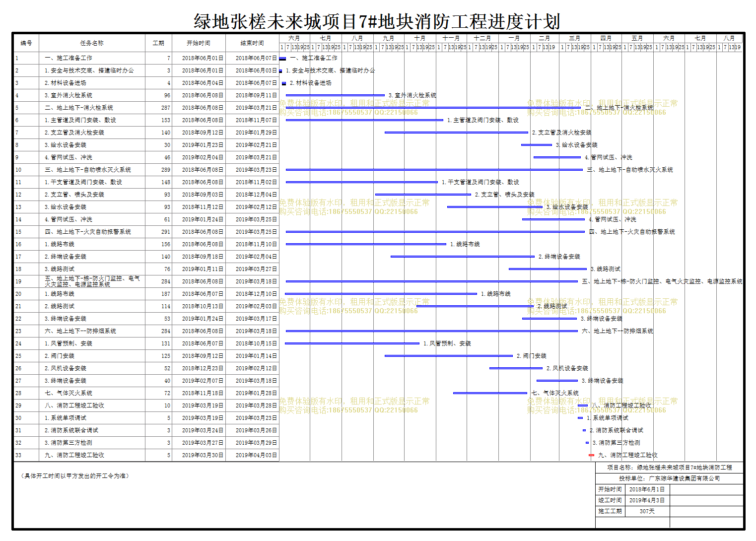Select task name 1. 安全与技术交底、搭建临时办公 in row 2
The height and width of the screenshot is (541, 756).
point(89,70)
